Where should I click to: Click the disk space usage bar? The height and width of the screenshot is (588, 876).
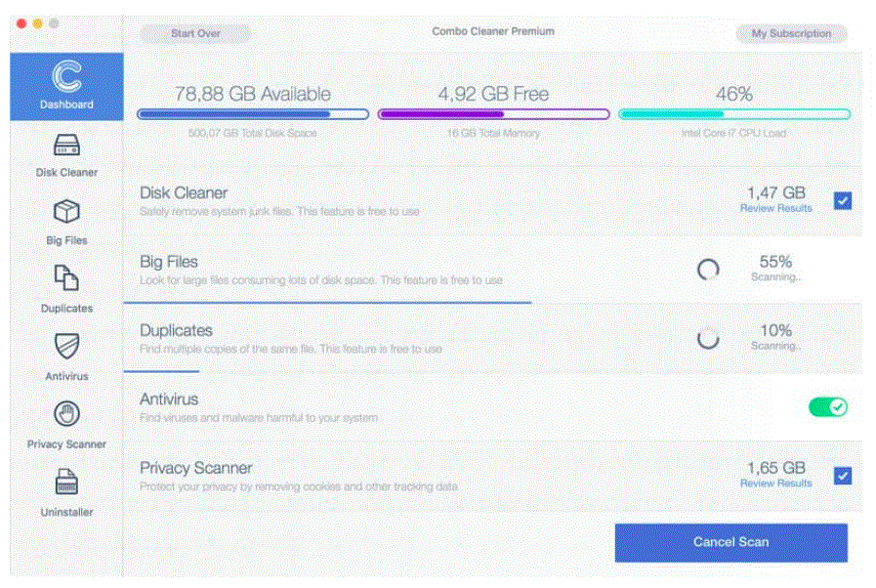tap(253, 114)
